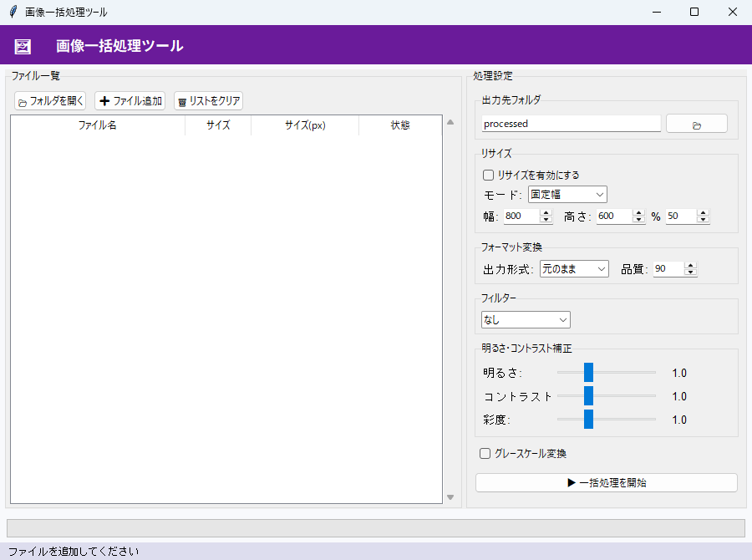Screen dimensions: 752x560
Task: Decrease 品質 with down spinner arrow
Action: pyautogui.click(x=691, y=272)
